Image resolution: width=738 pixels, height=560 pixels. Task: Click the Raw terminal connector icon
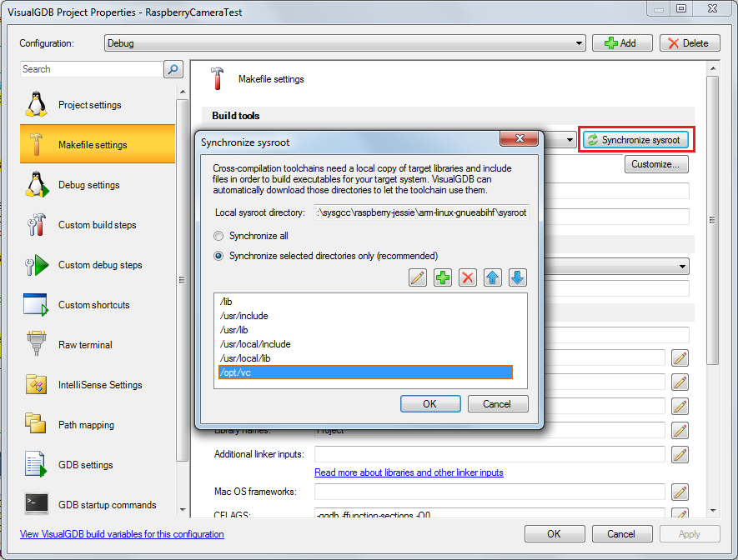(36, 343)
